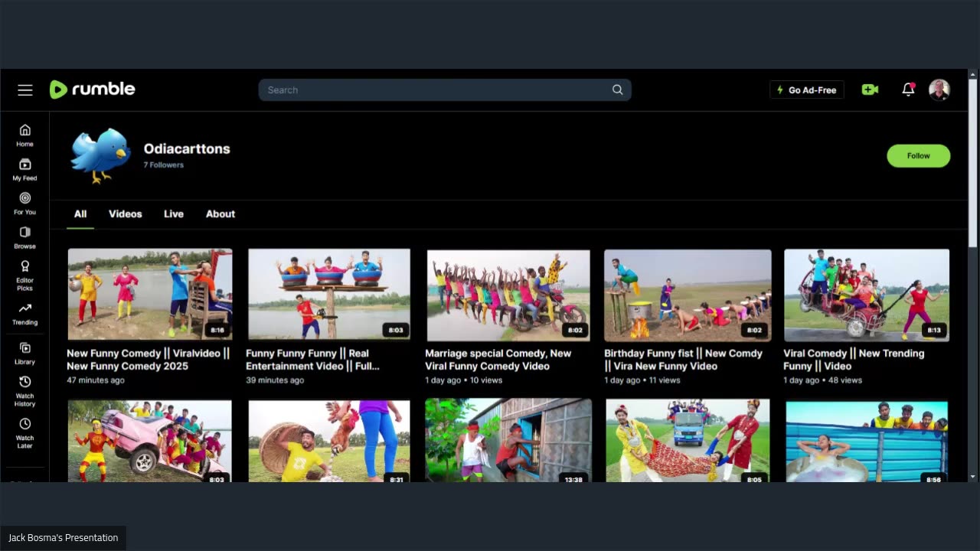Open the notifications bell
The height and width of the screenshot is (551, 980).
point(908,90)
